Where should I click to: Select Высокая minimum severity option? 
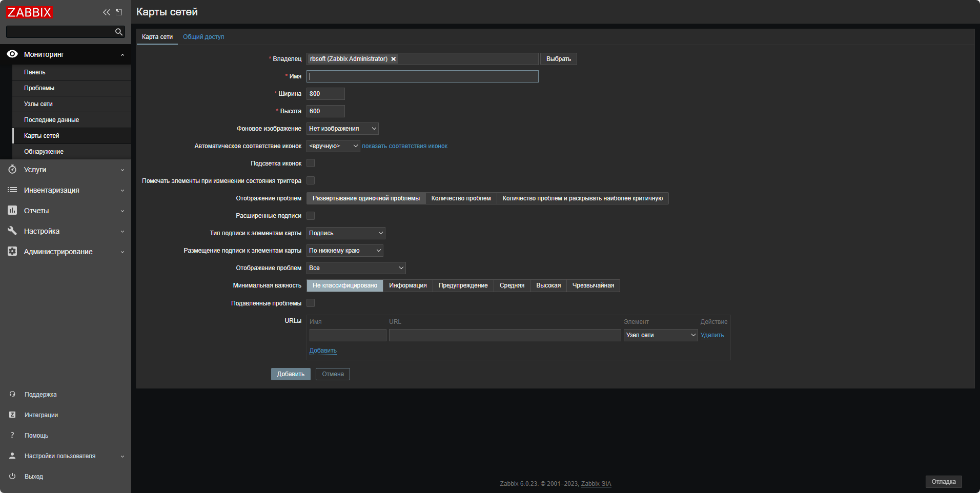coord(548,285)
